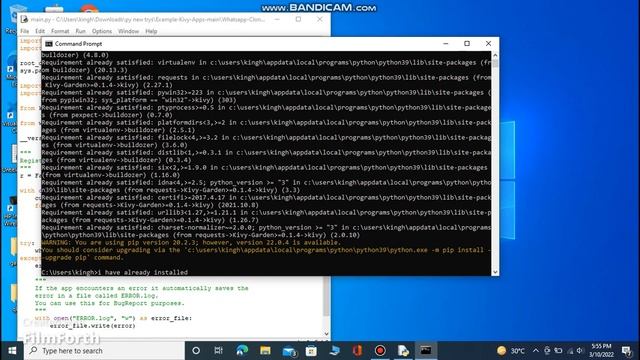Open Task View on the taskbar

pyautogui.click(x=218, y=351)
